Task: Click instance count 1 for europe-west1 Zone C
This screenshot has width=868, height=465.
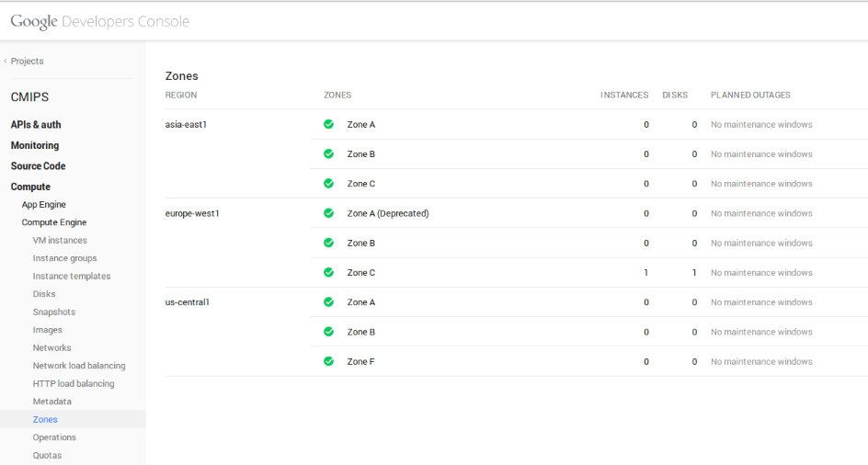Action: pos(646,272)
